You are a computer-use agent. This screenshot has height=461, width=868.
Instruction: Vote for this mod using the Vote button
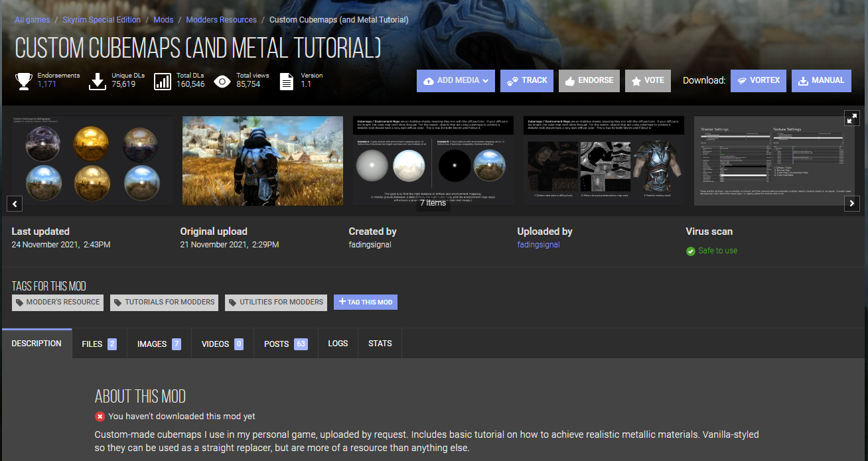point(648,81)
